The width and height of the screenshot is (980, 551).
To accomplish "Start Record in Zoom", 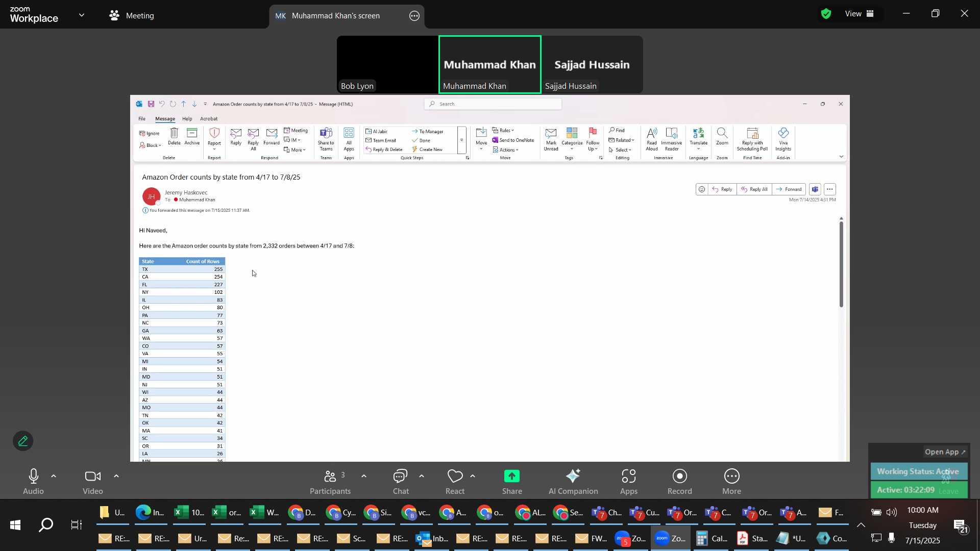I will pos(680,482).
